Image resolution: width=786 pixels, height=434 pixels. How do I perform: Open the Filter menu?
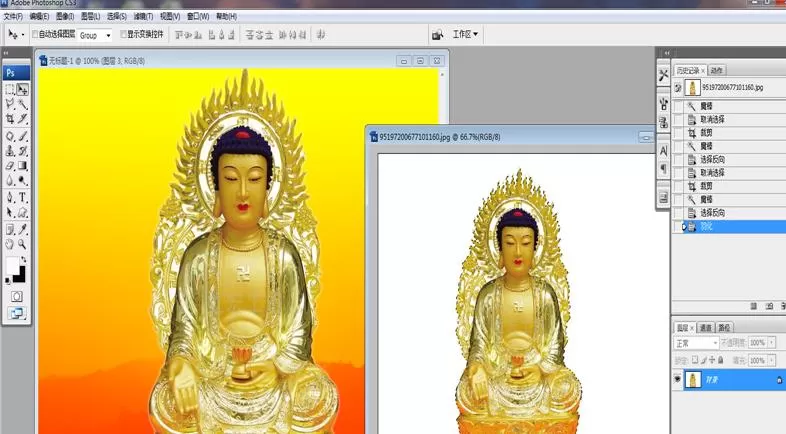point(143,17)
